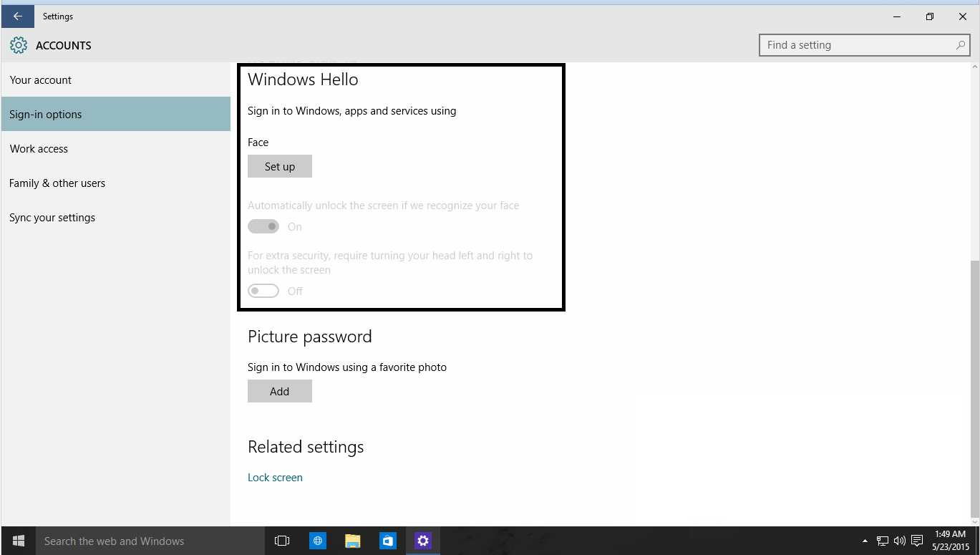Go back using the Settings back arrow
This screenshot has width=980, height=555.
(x=18, y=16)
